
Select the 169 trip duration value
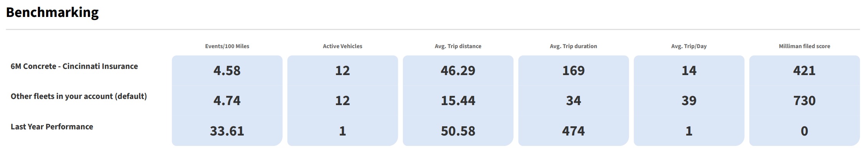pyautogui.click(x=573, y=70)
